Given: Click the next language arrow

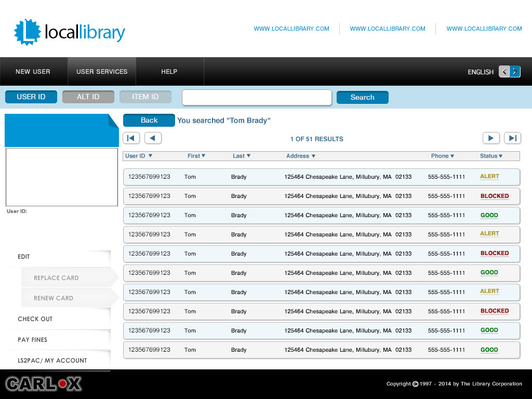Looking at the screenshot, I should (515, 72).
